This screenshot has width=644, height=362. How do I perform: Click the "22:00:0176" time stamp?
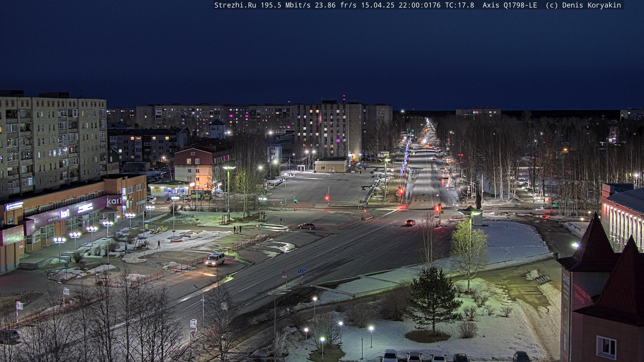[419, 5]
